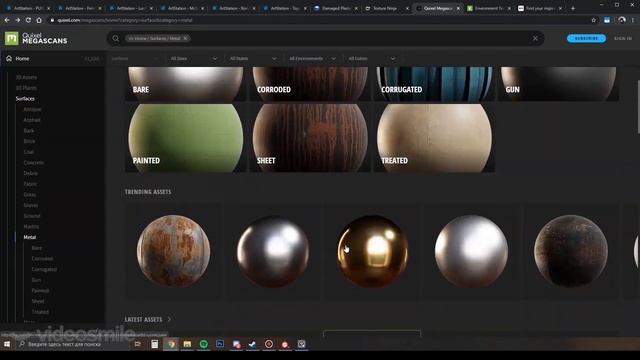Select Fabric in the sidebar tree
Image resolution: width=640 pixels, height=360 pixels.
(x=30, y=184)
